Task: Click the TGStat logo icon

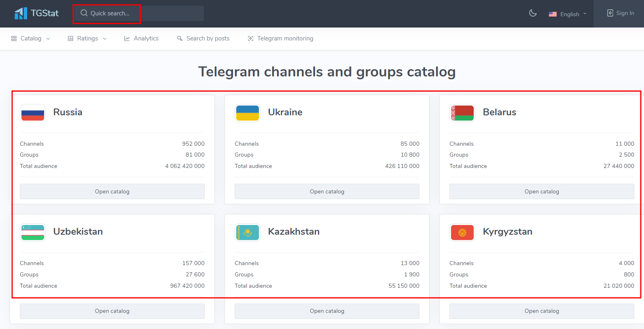Action: [21, 13]
